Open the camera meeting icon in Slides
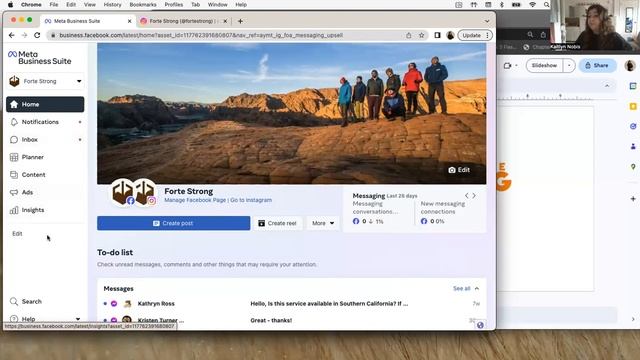 (508, 65)
